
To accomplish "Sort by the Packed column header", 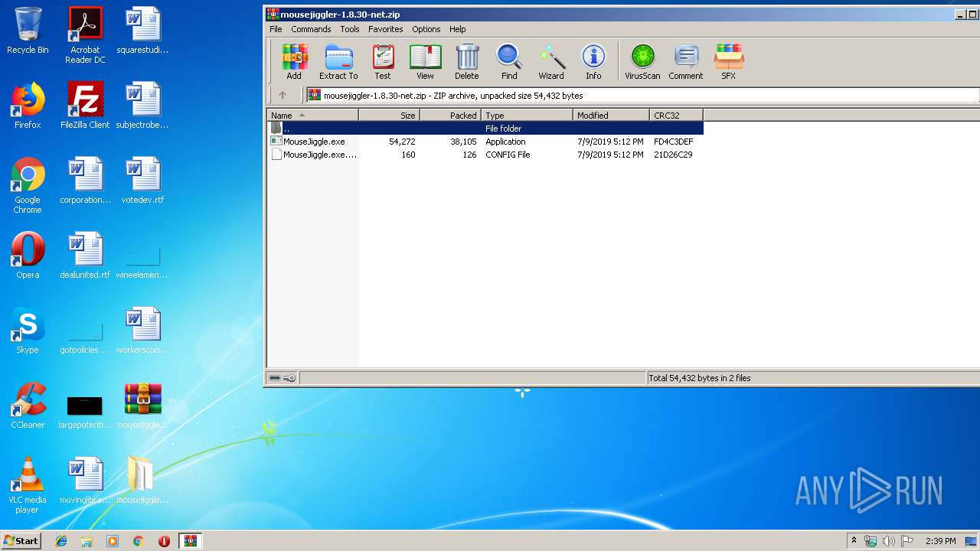I will 450,116.
